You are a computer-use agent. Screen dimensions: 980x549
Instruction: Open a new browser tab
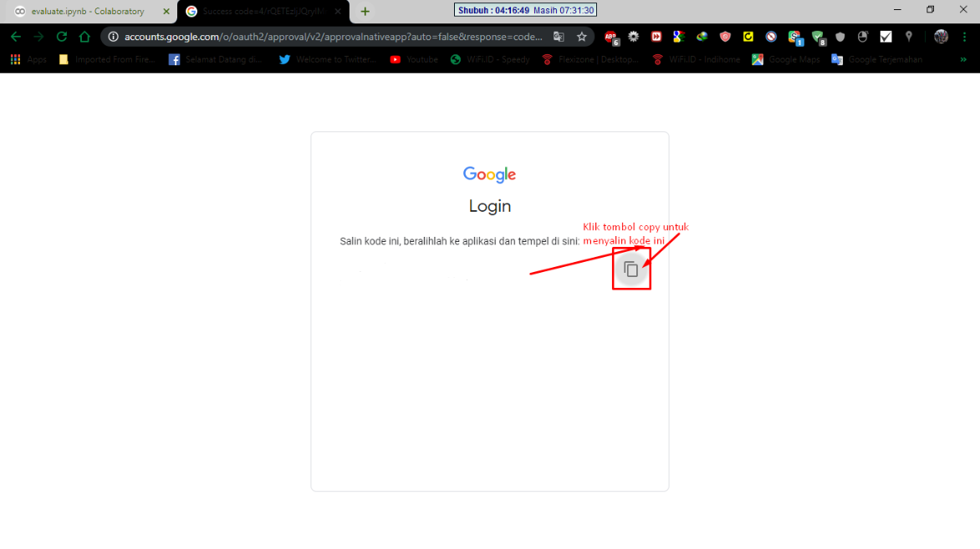point(365,11)
